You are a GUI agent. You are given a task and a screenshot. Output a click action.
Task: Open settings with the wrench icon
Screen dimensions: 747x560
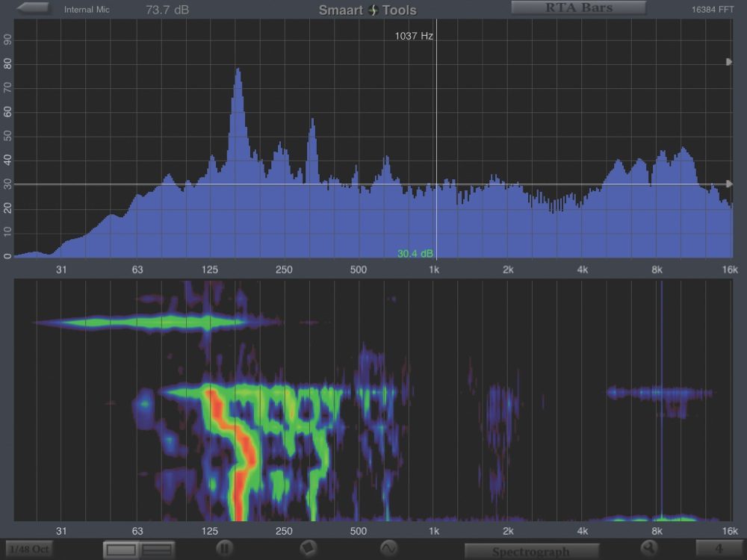tap(649, 548)
